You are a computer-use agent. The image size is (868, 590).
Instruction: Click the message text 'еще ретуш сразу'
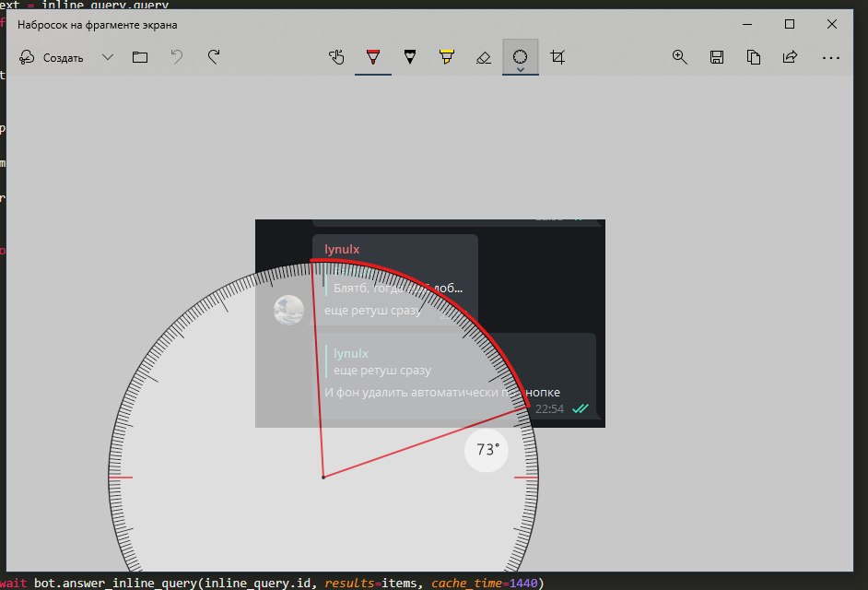coord(373,311)
